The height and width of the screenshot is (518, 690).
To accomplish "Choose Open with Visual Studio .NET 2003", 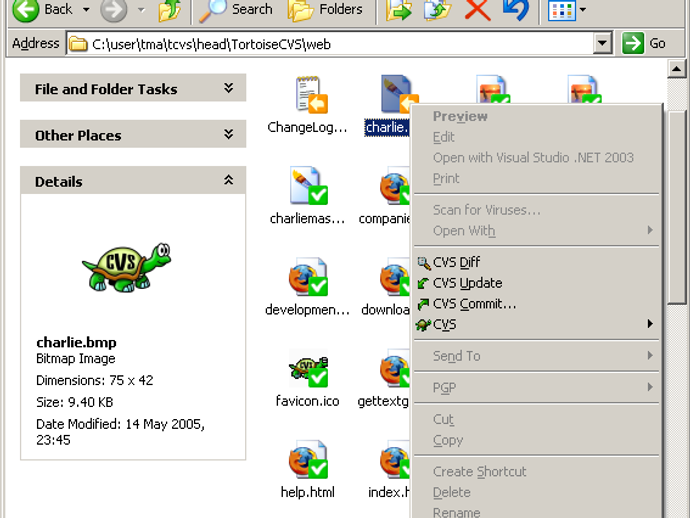I will tap(536, 158).
